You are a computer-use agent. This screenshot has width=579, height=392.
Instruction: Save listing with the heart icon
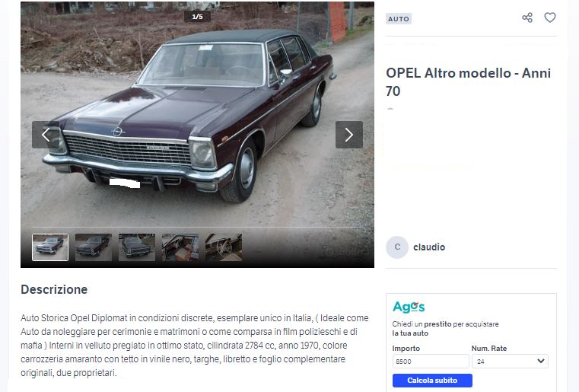[550, 18]
